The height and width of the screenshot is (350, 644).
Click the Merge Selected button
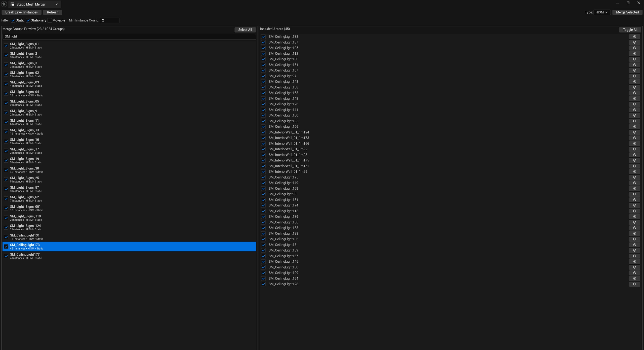(x=627, y=12)
